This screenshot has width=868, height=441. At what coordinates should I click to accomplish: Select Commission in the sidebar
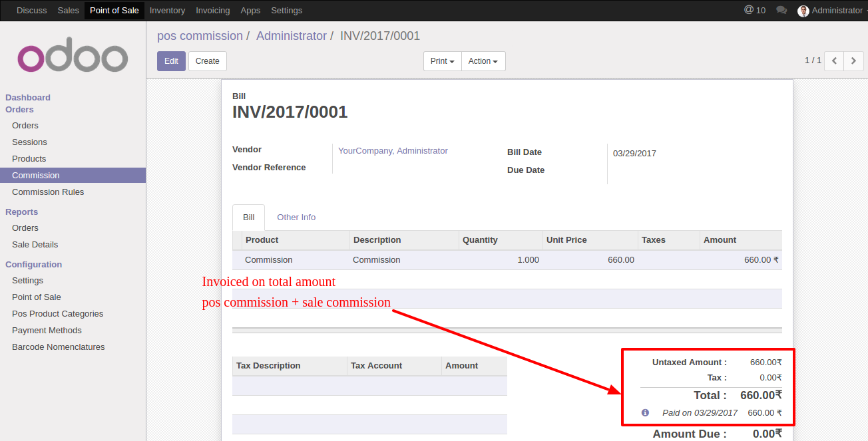pyautogui.click(x=73, y=176)
